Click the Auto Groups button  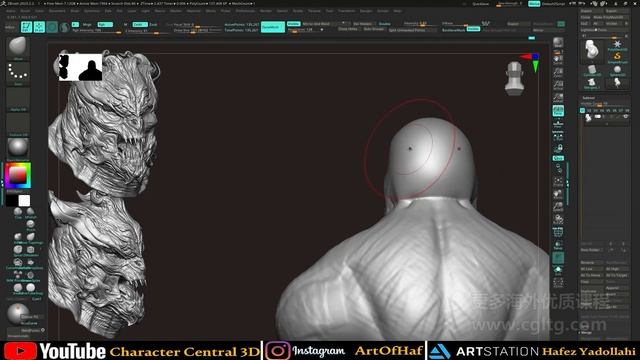pyautogui.click(x=374, y=29)
